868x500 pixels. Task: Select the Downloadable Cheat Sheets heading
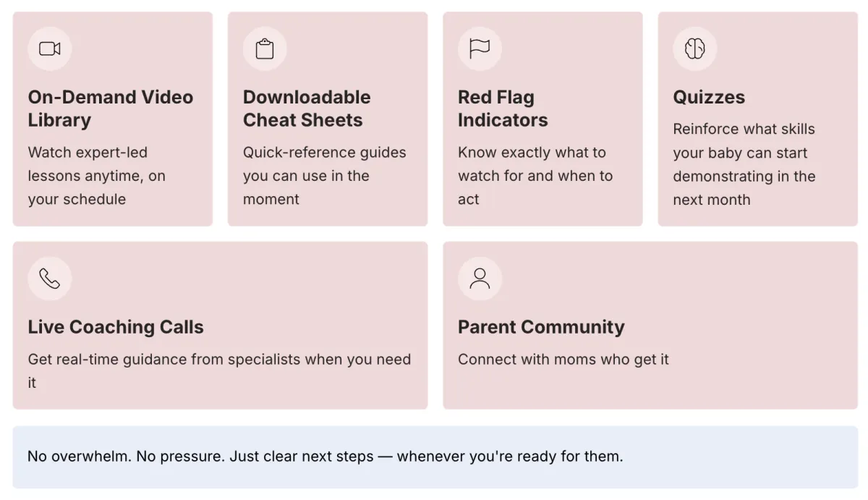pos(307,109)
